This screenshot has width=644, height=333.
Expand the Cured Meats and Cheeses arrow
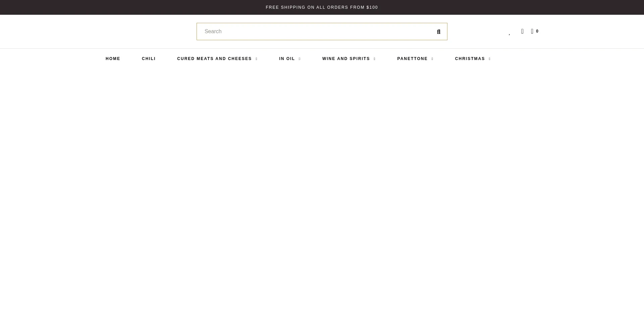click(257, 59)
